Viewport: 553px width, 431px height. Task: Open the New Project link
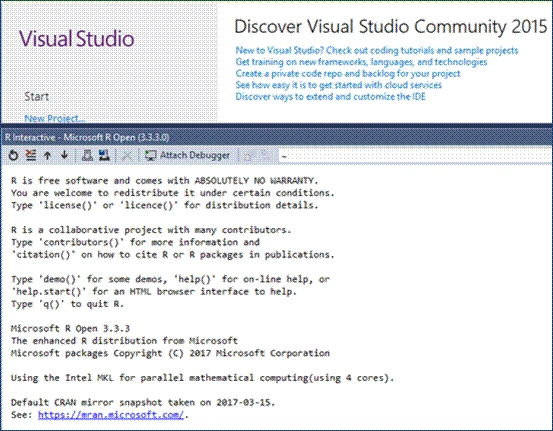[55, 119]
